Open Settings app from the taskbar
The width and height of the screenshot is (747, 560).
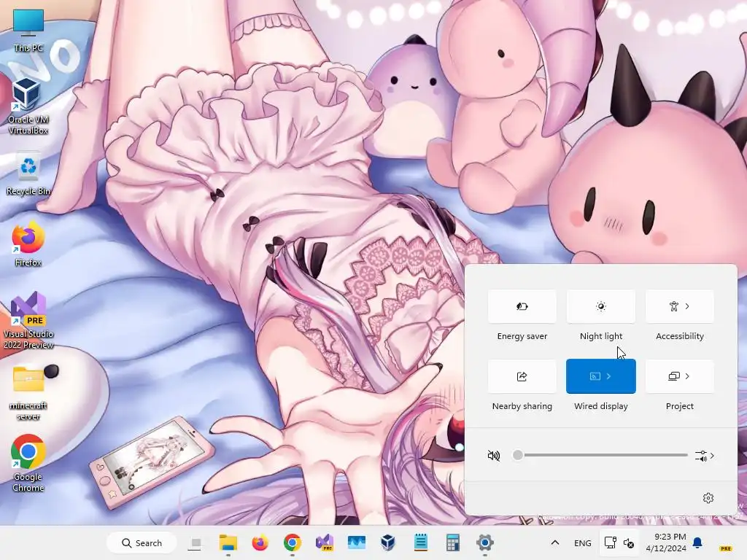coord(484,542)
